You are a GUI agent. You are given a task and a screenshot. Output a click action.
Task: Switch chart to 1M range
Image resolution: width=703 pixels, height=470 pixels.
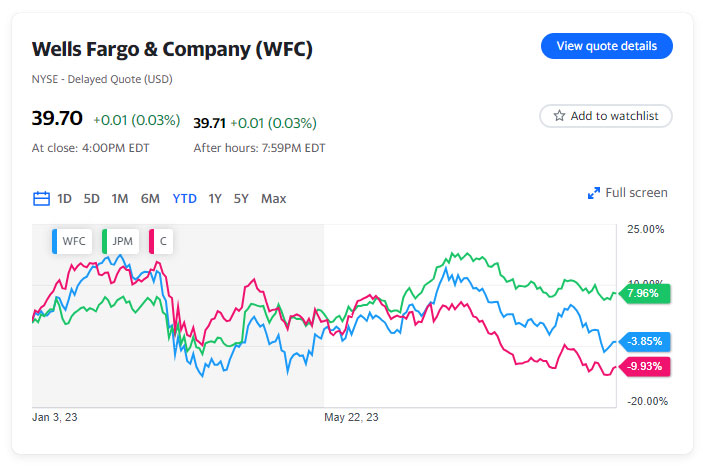point(120,198)
